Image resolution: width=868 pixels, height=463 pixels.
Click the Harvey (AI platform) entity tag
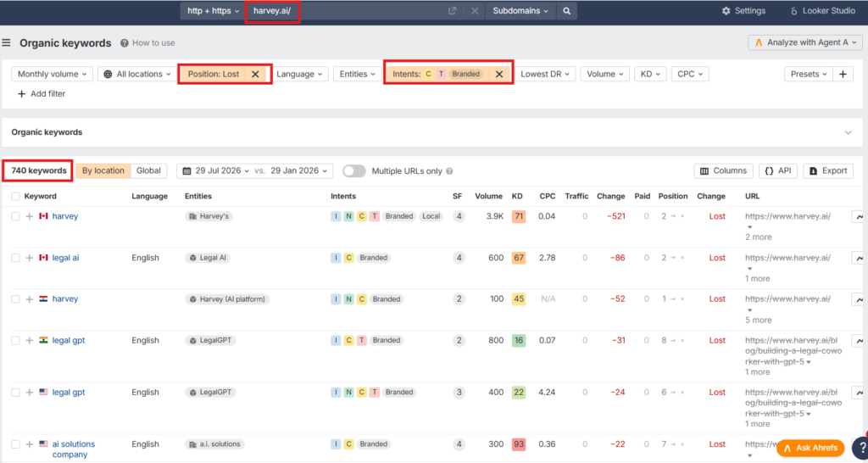pyautogui.click(x=227, y=299)
